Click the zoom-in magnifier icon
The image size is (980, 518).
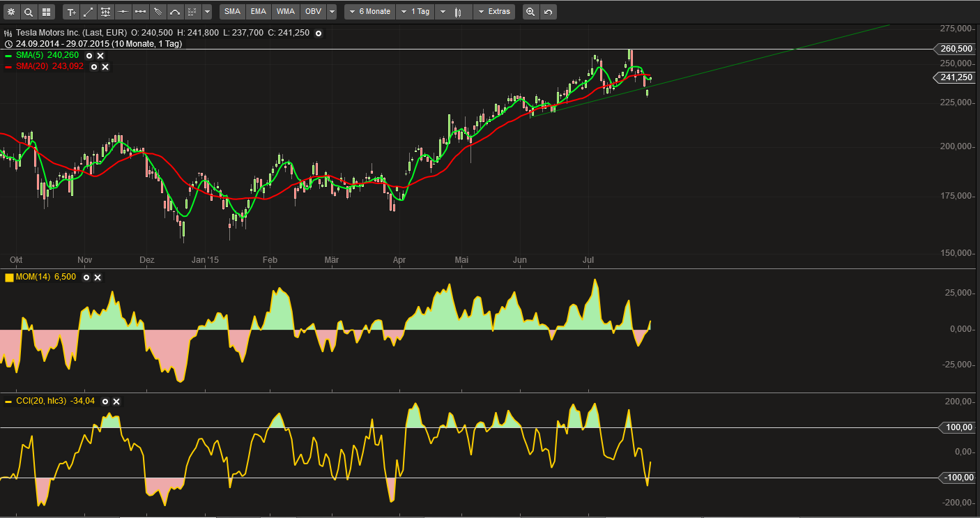pyautogui.click(x=530, y=12)
